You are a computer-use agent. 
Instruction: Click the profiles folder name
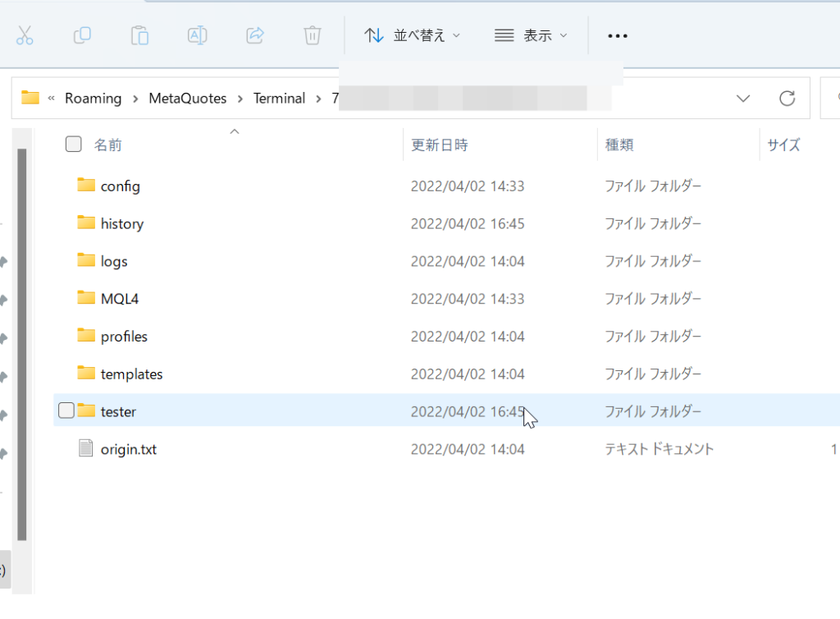[x=124, y=337]
